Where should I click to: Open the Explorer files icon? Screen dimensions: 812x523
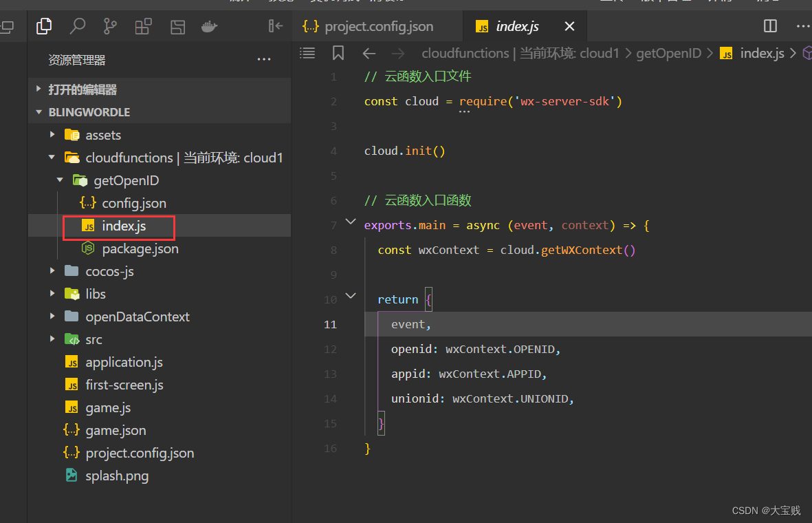point(44,26)
